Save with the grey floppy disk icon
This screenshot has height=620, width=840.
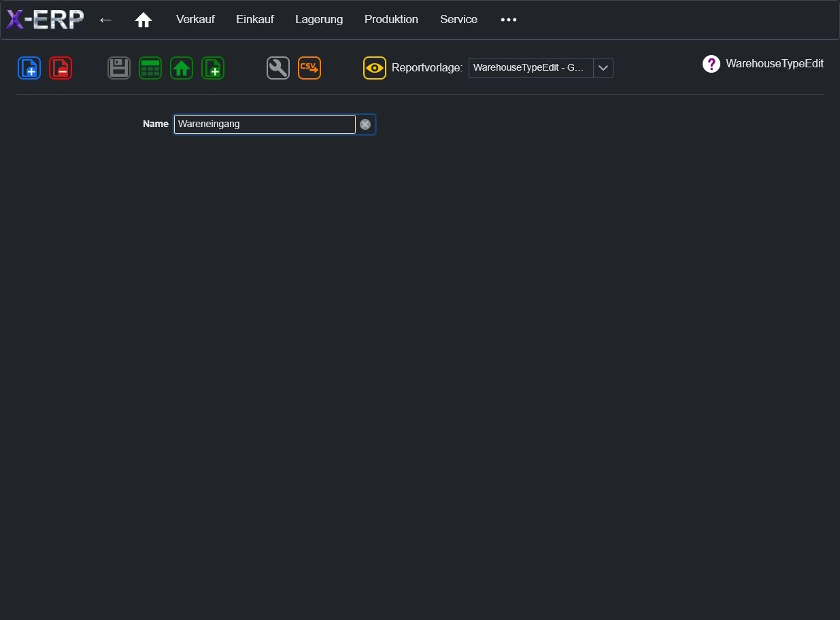click(x=119, y=68)
